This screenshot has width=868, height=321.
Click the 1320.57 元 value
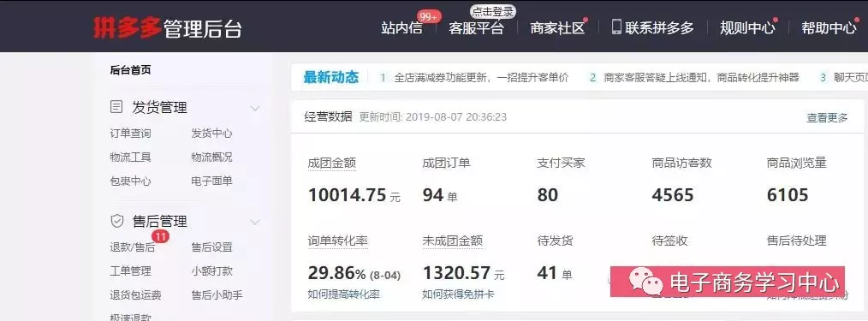click(464, 273)
